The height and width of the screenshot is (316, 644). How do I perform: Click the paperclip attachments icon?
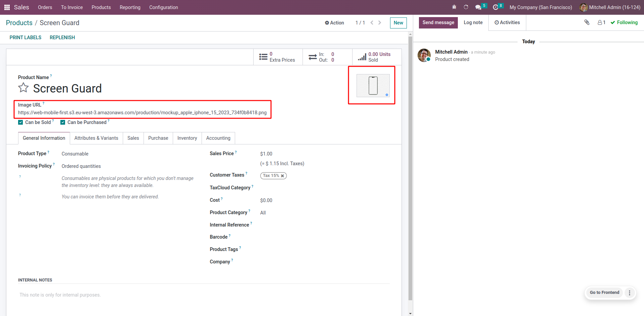pyautogui.click(x=587, y=22)
